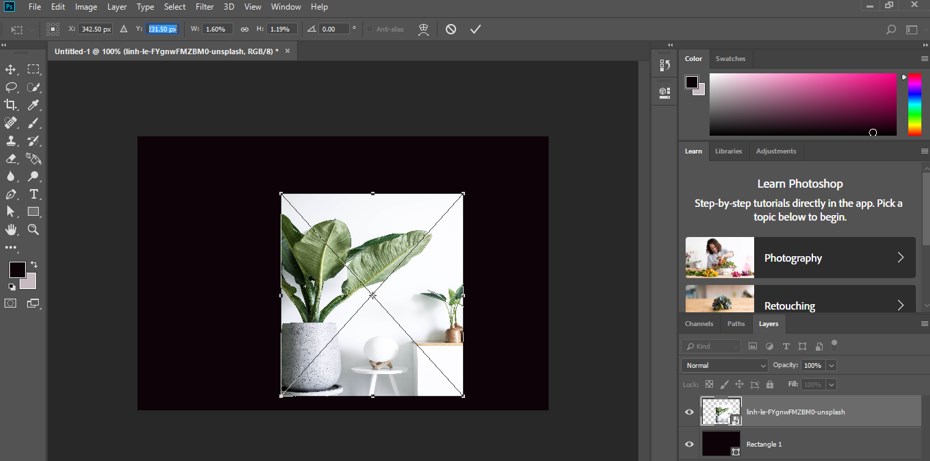The image size is (930, 461).
Task: Select the Quick Selection tool
Action: (x=34, y=87)
